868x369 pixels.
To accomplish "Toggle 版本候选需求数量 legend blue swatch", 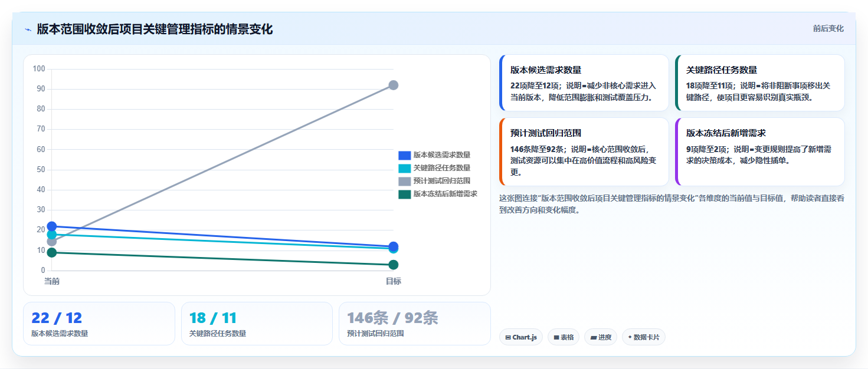I will [x=404, y=155].
